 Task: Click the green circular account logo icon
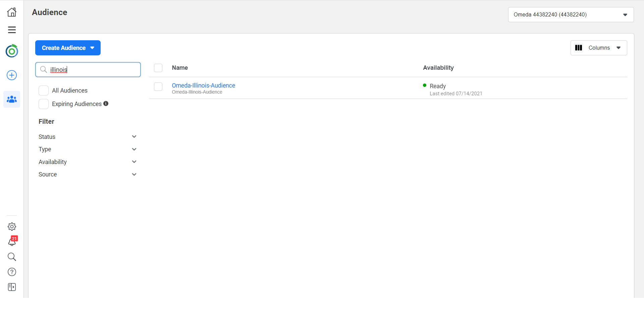point(12,51)
